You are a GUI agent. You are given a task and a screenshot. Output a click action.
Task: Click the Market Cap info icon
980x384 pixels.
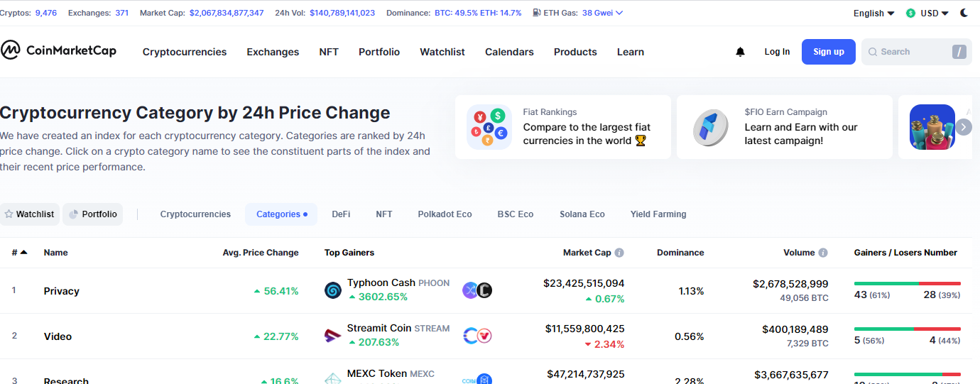pyautogui.click(x=619, y=253)
